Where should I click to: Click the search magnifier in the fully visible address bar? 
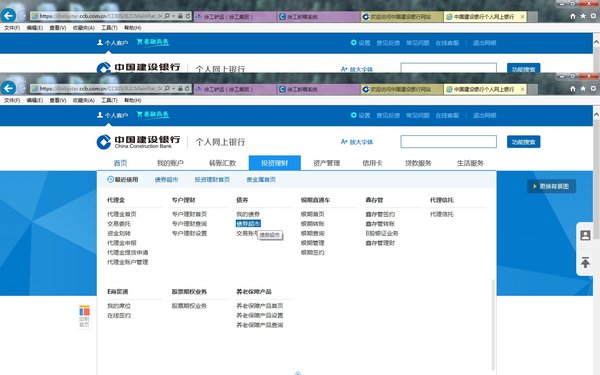[167, 88]
